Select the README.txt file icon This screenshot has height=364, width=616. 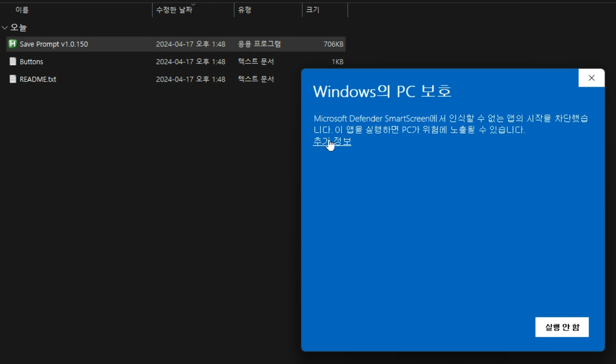[x=13, y=79]
